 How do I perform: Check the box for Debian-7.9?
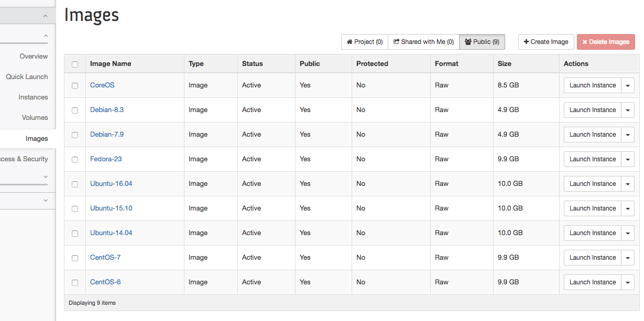point(75,135)
